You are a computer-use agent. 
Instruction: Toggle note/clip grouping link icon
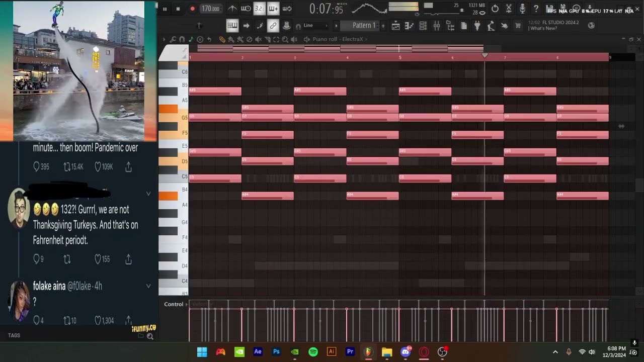[273, 26]
